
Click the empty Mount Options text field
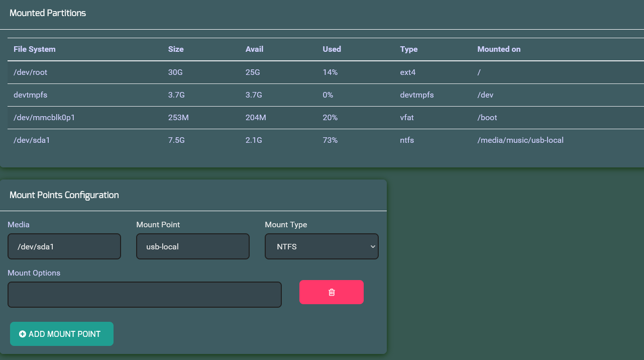click(145, 295)
